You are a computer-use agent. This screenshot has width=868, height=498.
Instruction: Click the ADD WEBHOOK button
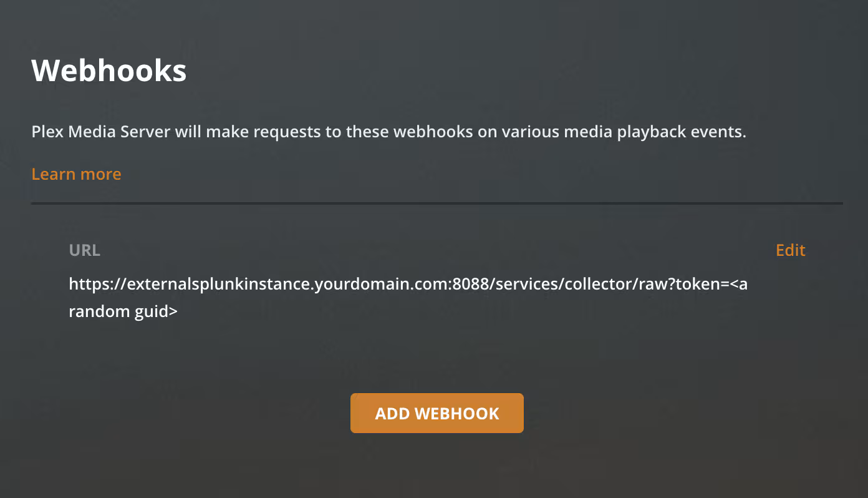[436, 413]
